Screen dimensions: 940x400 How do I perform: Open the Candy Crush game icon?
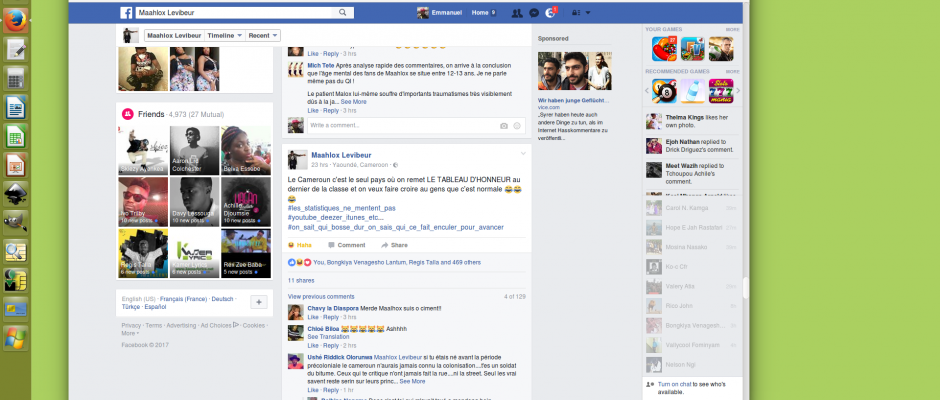pyautogui.click(x=663, y=48)
